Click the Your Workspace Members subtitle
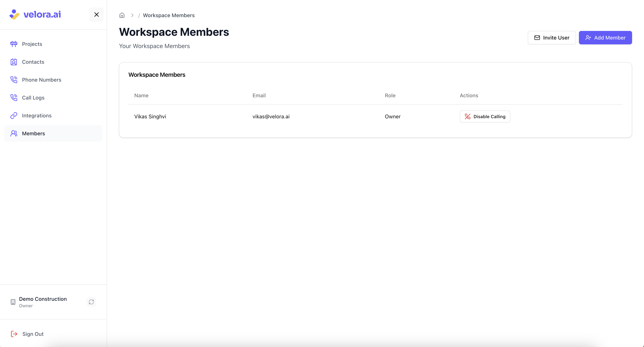Screen dimensions: 644x347 [x=154, y=46]
